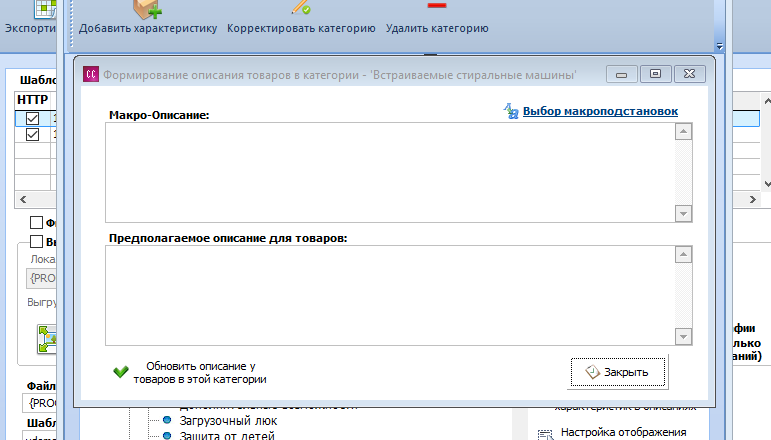The width and height of the screenshot is (771, 440).
Task: Toggle second checkbox in HTTP column
Action: pos(32,134)
